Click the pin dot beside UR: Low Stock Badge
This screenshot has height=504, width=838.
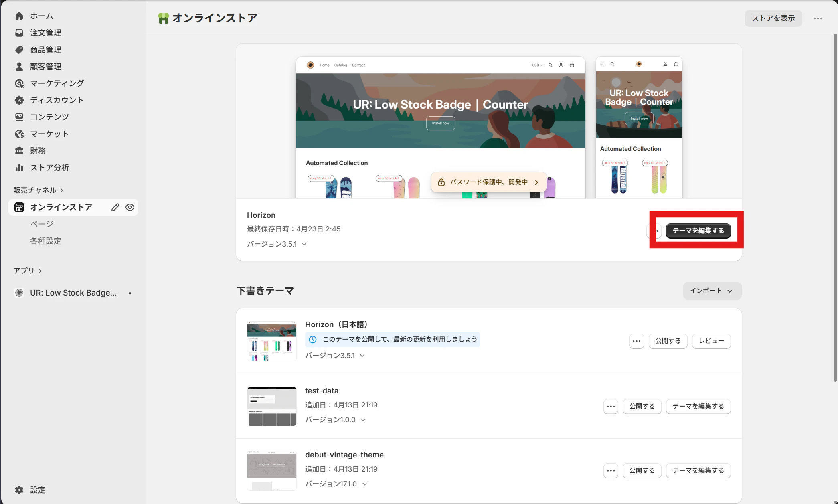click(x=130, y=293)
